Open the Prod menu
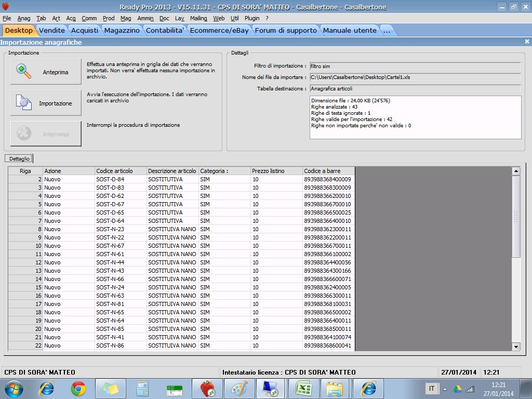Screen dimensions: 532x399 point(109,18)
